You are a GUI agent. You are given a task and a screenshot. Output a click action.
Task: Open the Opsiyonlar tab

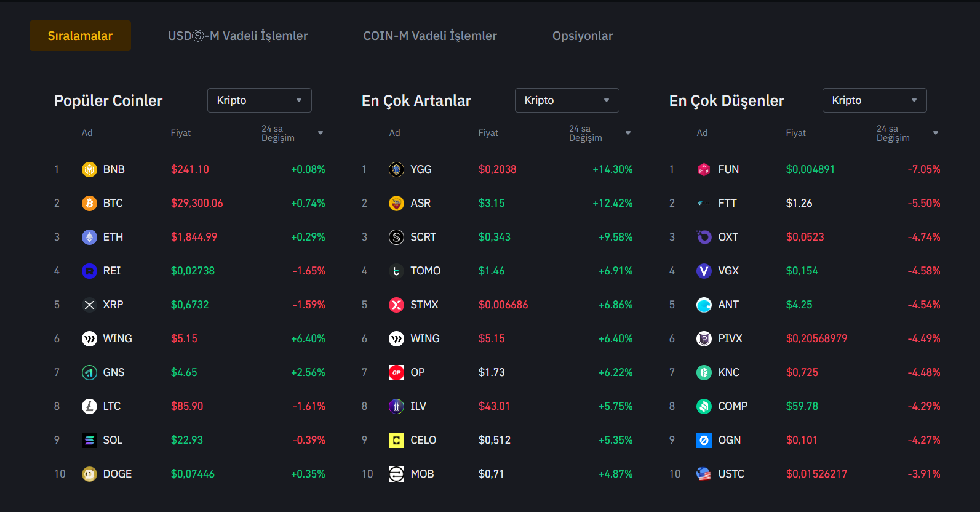pos(582,36)
